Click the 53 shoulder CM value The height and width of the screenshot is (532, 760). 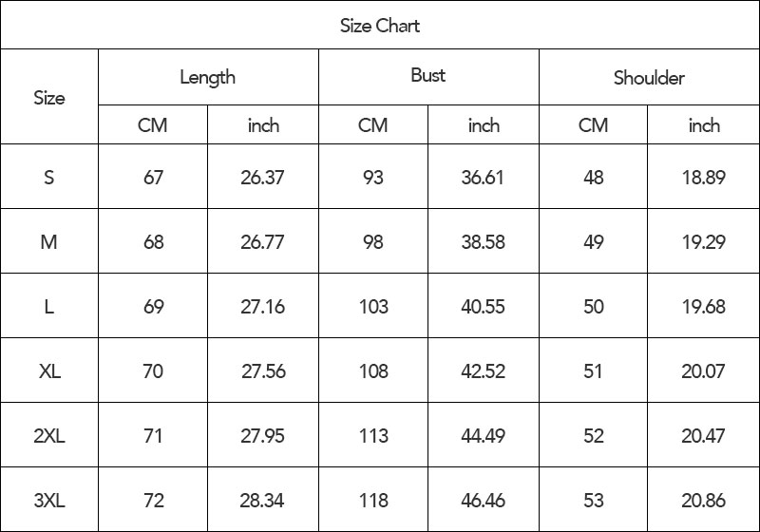pos(594,501)
